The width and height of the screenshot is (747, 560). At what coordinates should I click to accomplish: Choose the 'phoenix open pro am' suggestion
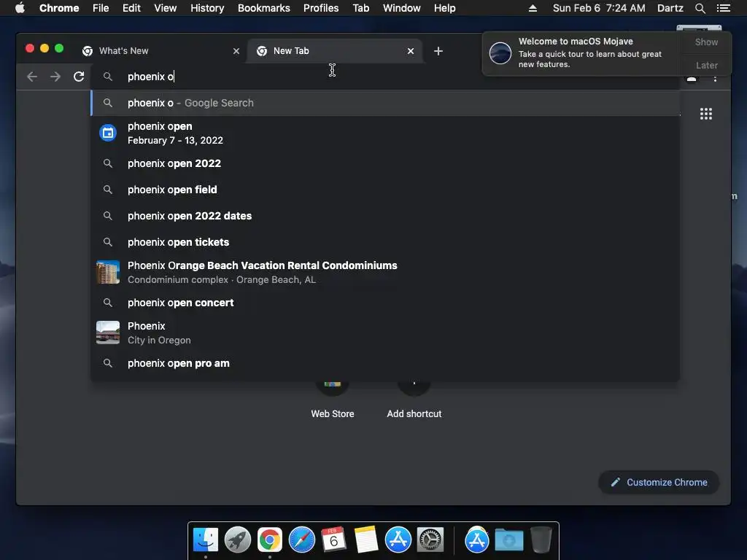[385, 363]
